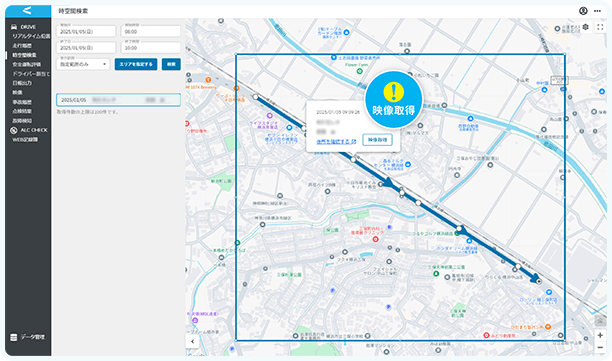The height and width of the screenshot is (361, 612).
Task: Click the ALC CHECK icon in sidebar
Action: (x=14, y=130)
